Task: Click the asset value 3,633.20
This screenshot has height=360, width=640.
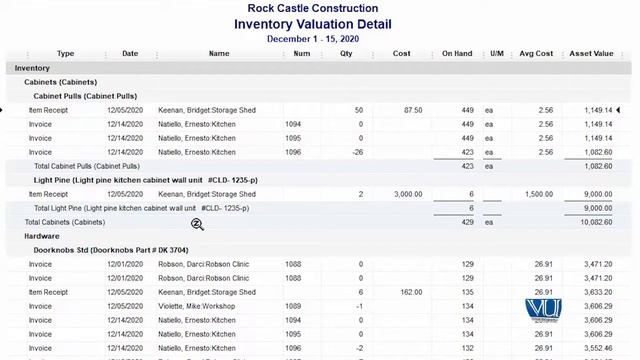Action: pyautogui.click(x=598, y=292)
